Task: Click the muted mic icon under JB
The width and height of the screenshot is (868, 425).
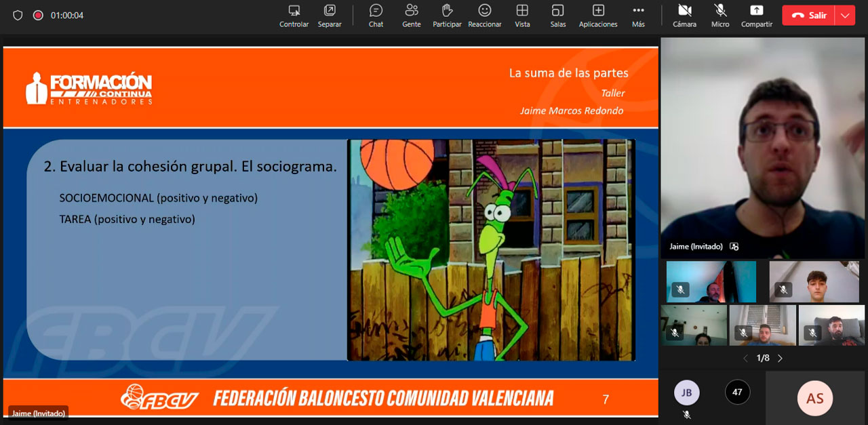Action: (x=686, y=414)
